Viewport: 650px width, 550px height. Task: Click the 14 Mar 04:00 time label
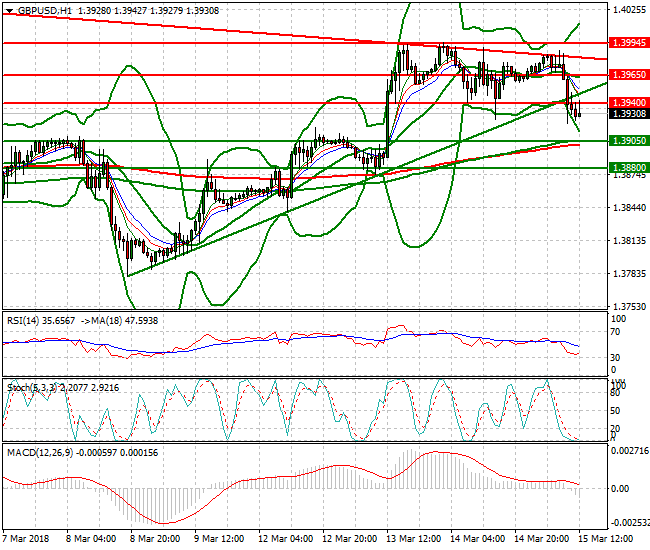pos(478,539)
